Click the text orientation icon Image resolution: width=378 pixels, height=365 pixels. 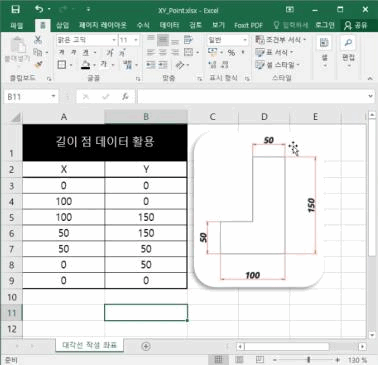(180, 65)
